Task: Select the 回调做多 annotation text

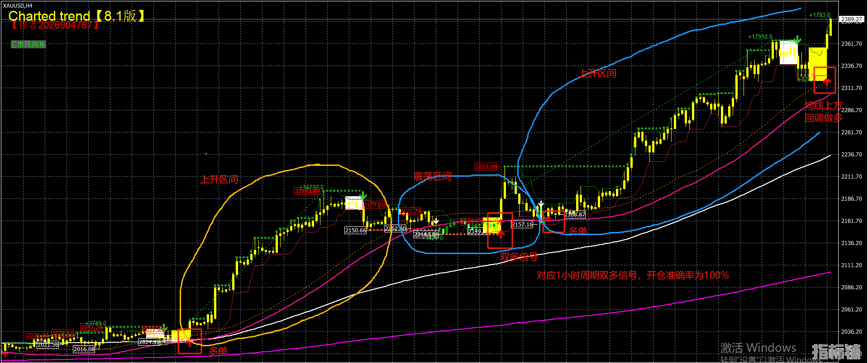Action: point(823,118)
